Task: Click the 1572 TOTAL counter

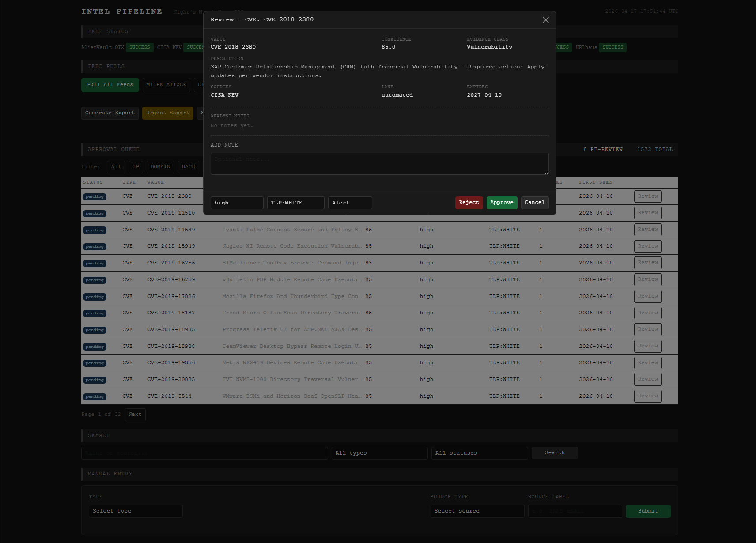Action: click(655, 150)
